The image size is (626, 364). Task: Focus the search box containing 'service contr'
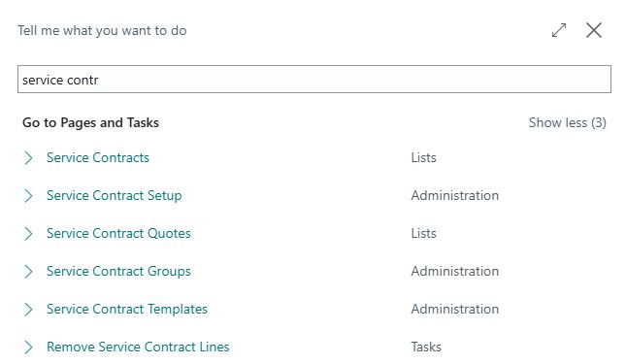coord(314,80)
